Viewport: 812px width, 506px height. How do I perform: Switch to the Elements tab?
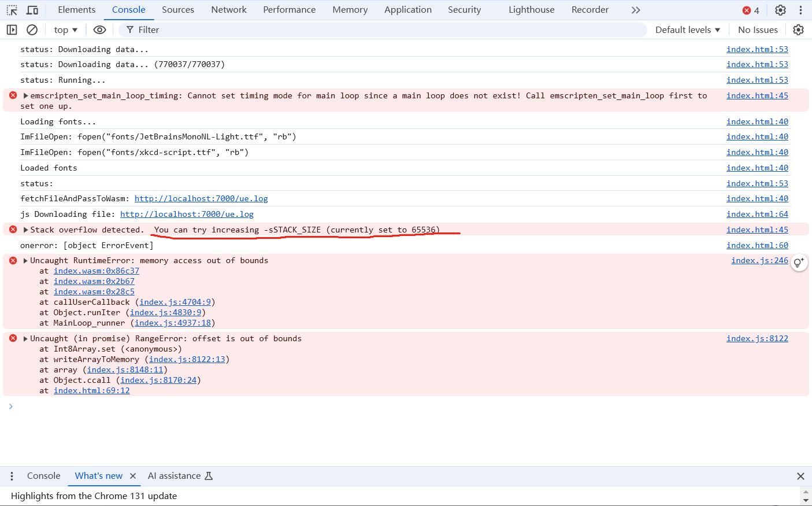pos(77,10)
